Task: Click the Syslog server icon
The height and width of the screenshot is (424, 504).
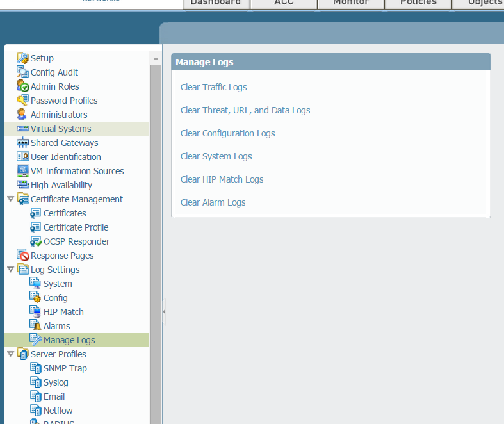Action: pyautogui.click(x=36, y=382)
